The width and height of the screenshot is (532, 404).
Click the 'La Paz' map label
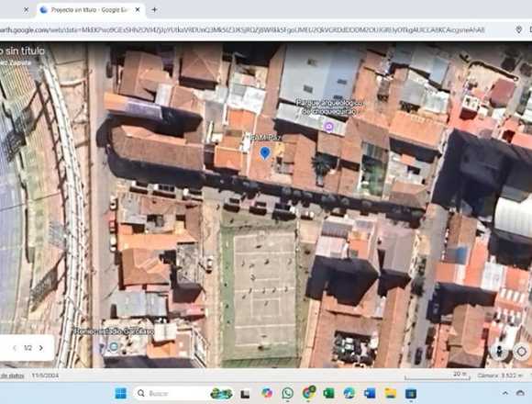[x=265, y=138]
